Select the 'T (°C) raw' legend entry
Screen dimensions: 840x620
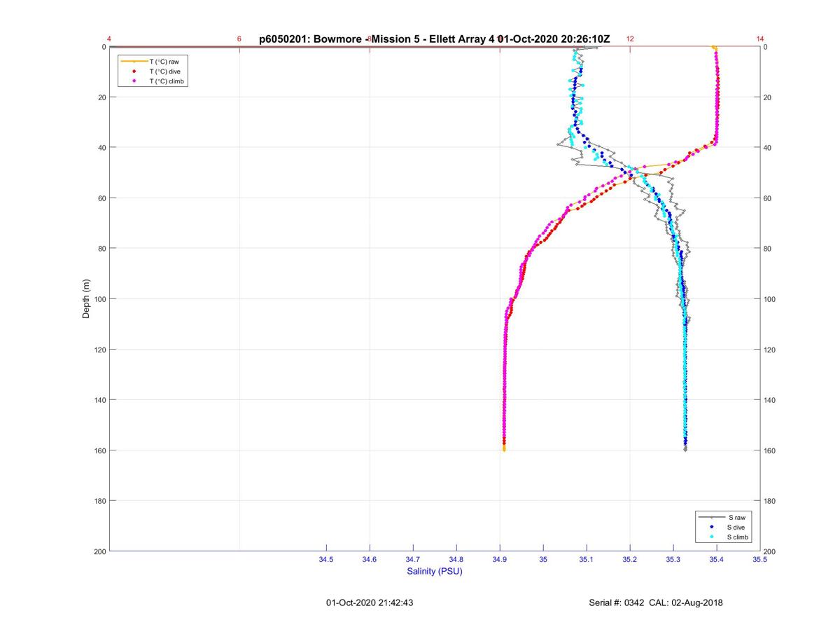point(153,62)
